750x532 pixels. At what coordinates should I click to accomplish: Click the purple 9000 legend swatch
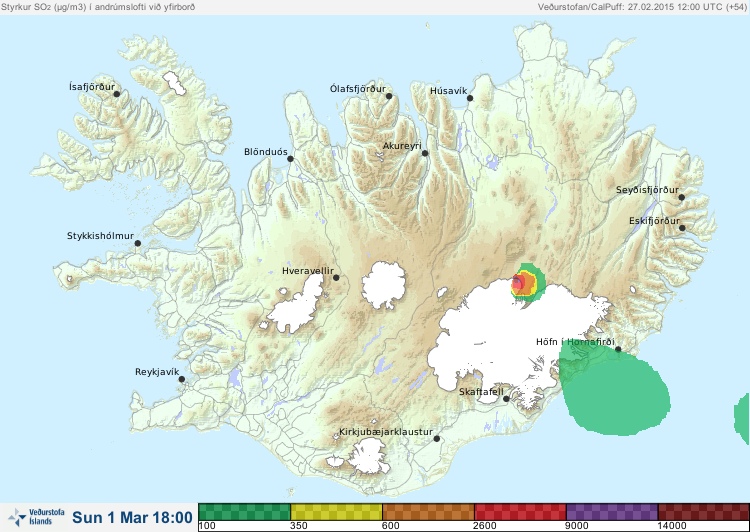point(612,512)
